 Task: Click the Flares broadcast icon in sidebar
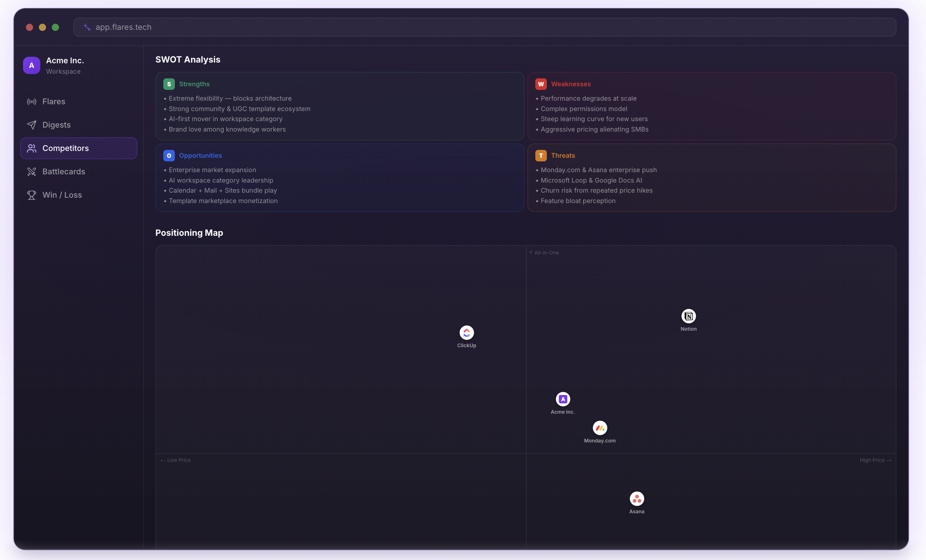tap(32, 101)
